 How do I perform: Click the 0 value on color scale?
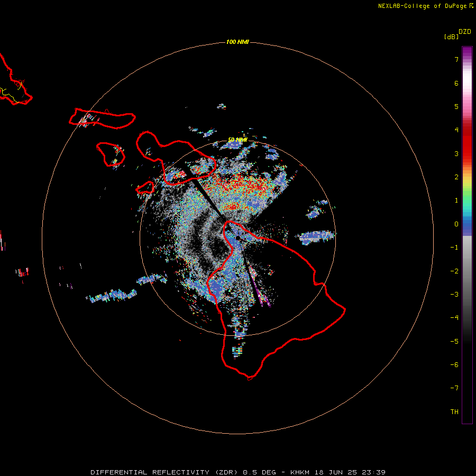(456, 224)
